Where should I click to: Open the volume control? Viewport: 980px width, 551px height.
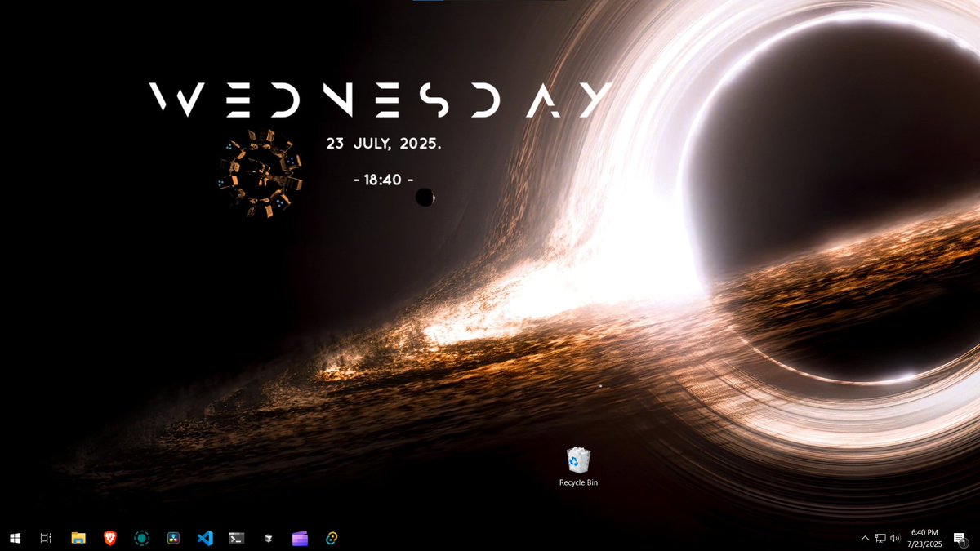click(895, 539)
